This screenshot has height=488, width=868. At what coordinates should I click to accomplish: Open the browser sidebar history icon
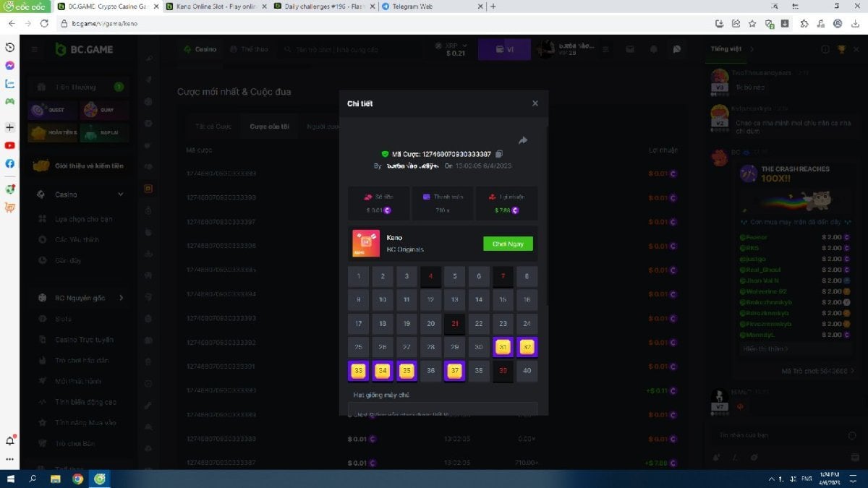pyautogui.click(x=10, y=47)
